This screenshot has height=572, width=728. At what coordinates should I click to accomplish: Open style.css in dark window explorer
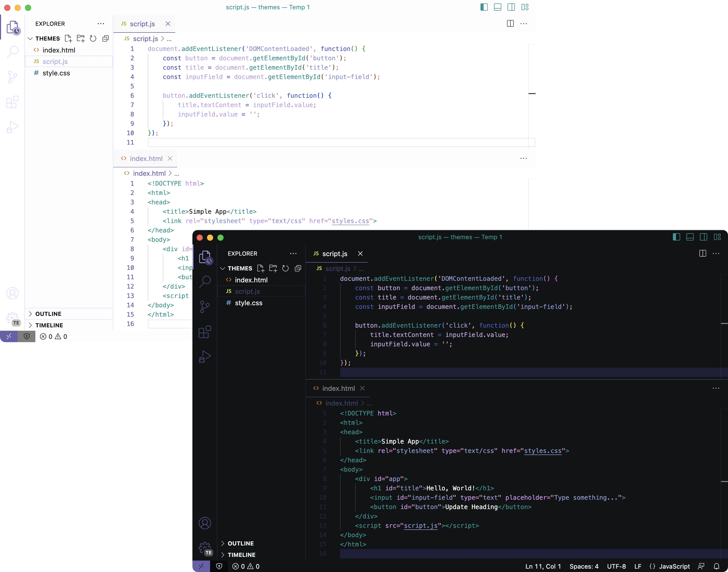coord(249,303)
